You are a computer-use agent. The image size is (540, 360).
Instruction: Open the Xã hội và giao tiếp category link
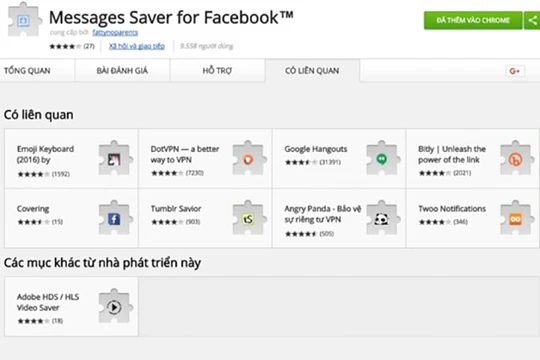tap(137, 46)
